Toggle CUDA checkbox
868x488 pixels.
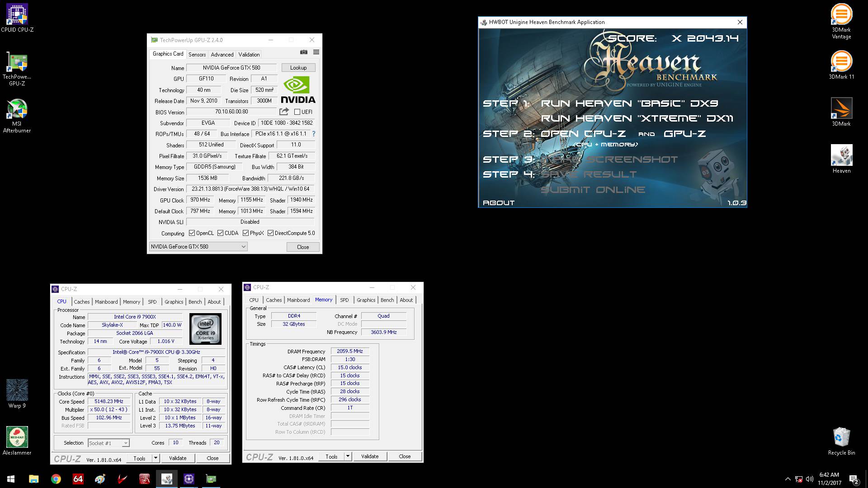tap(220, 233)
